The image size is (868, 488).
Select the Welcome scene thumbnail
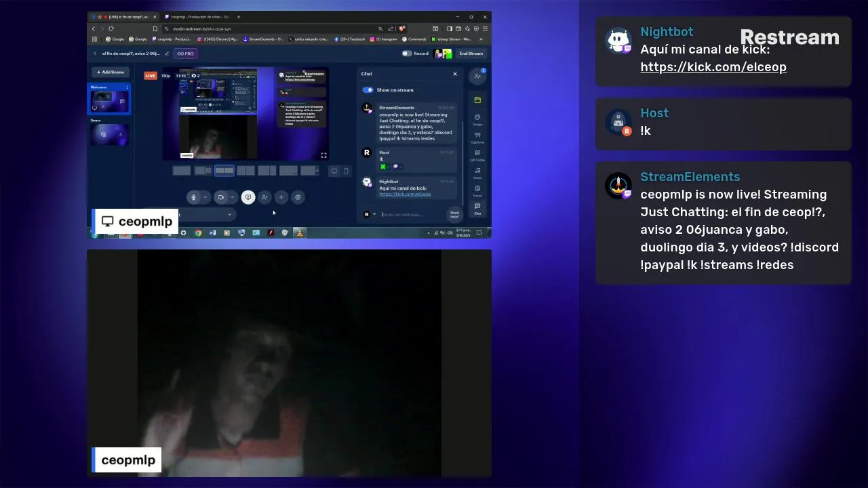click(110, 100)
